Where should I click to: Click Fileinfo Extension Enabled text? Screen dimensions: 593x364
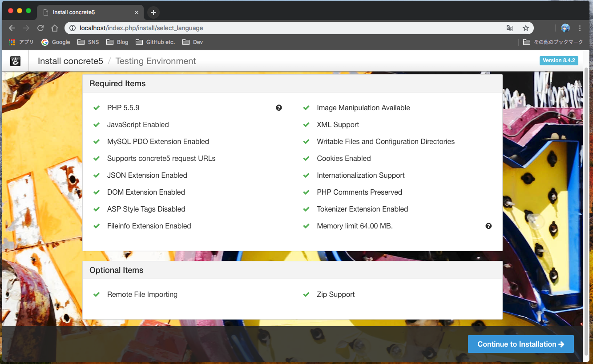click(x=149, y=226)
